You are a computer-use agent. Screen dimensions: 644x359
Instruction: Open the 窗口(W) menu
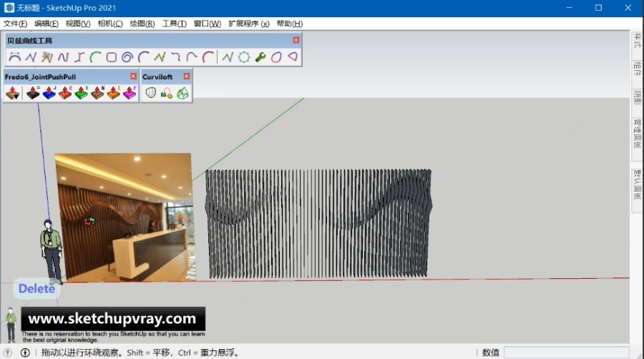click(x=208, y=24)
